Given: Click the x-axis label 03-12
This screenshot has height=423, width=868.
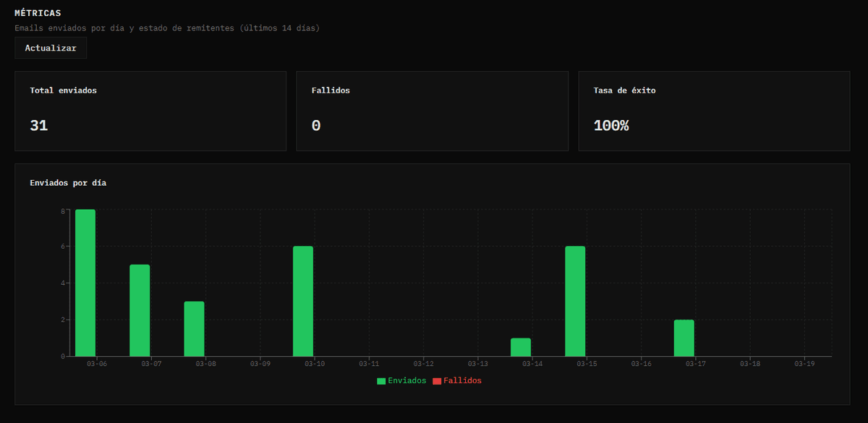Looking at the screenshot, I should pyautogui.click(x=423, y=364).
